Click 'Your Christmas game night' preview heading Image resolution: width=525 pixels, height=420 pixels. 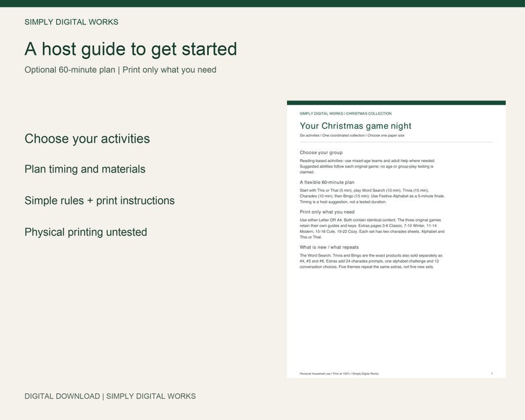point(355,126)
